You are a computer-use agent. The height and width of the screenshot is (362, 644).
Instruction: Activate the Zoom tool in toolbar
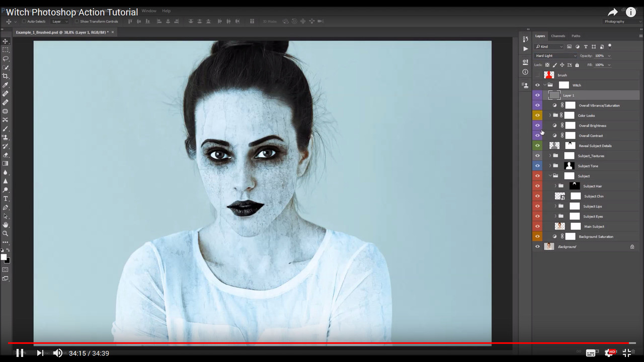click(6, 233)
